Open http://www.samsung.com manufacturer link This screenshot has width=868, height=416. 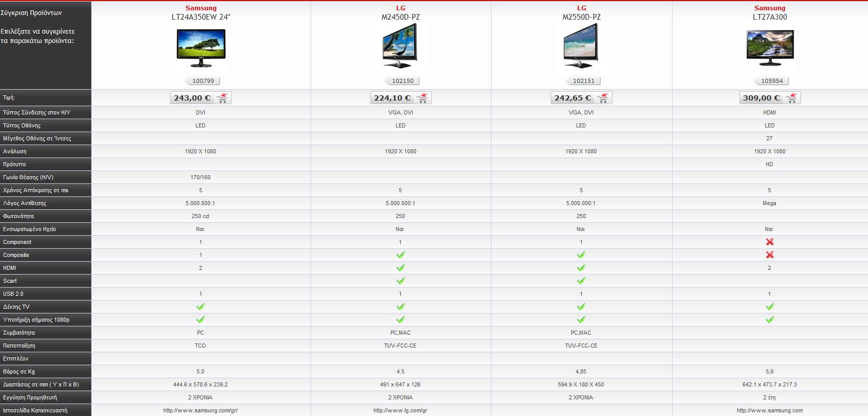click(769, 410)
